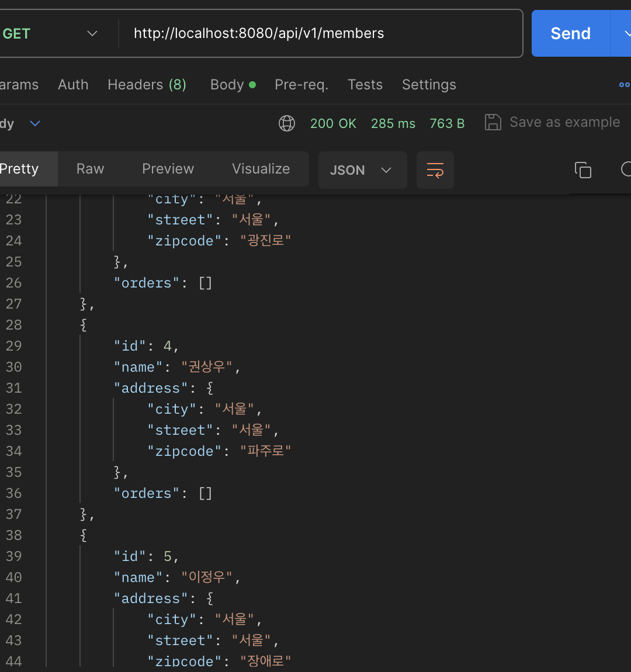Open the Headers (8) tab
The width and height of the screenshot is (631, 672).
(x=147, y=85)
